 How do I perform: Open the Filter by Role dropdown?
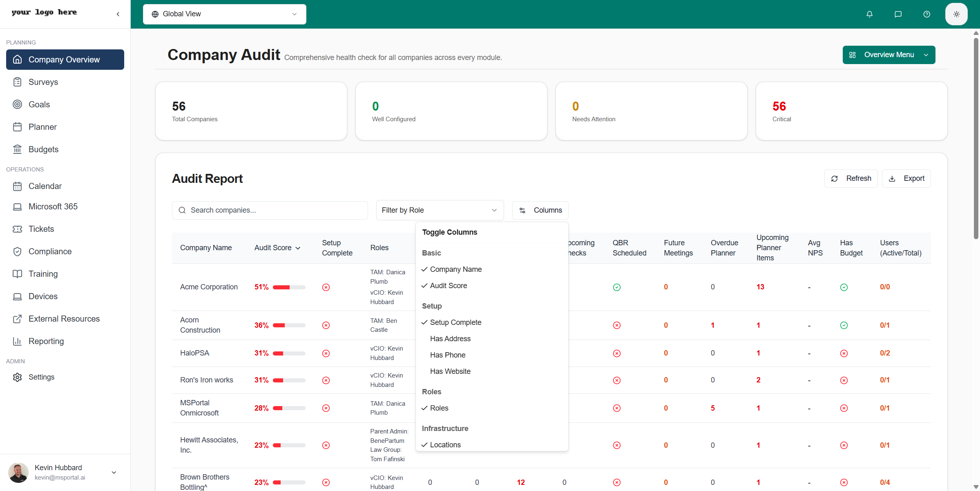point(440,210)
